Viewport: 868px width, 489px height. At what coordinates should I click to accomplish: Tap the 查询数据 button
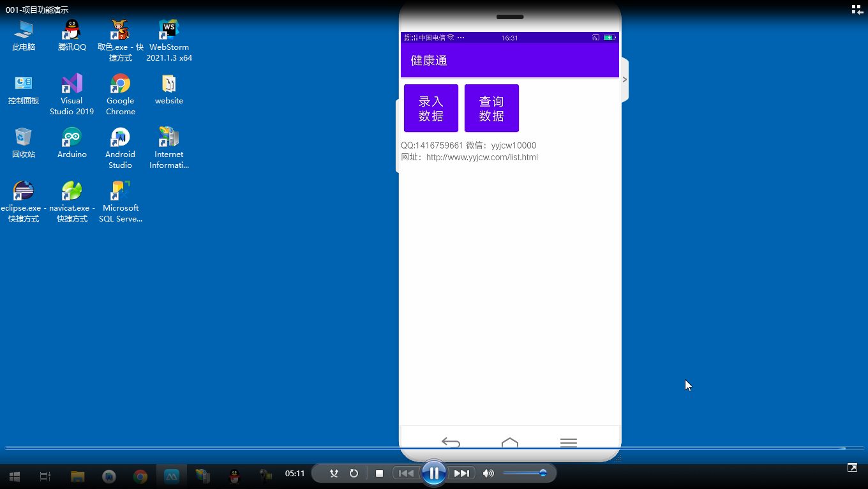click(x=491, y=109)
